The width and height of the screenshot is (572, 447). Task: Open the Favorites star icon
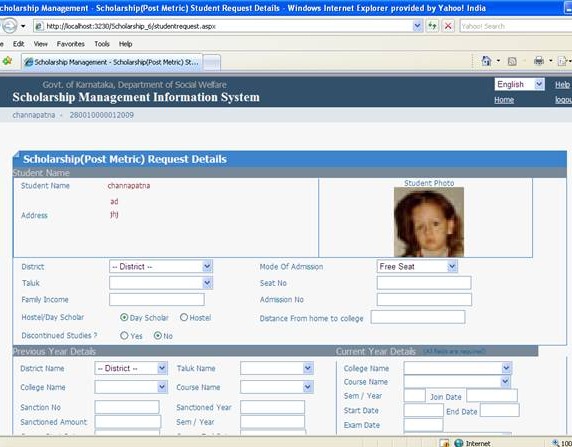pos(7,61)
